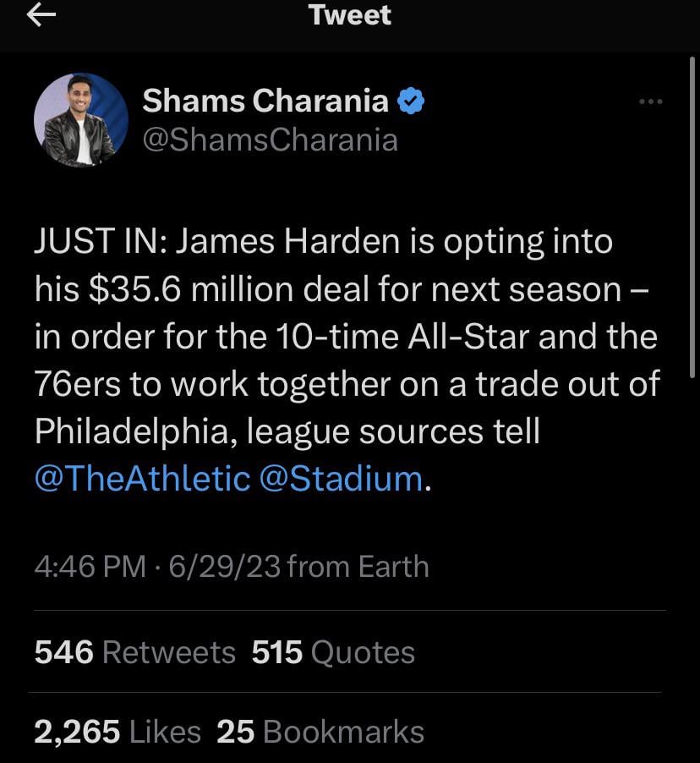
Task: Tap the "from Earth" location label
Action: tap(358, 566)
